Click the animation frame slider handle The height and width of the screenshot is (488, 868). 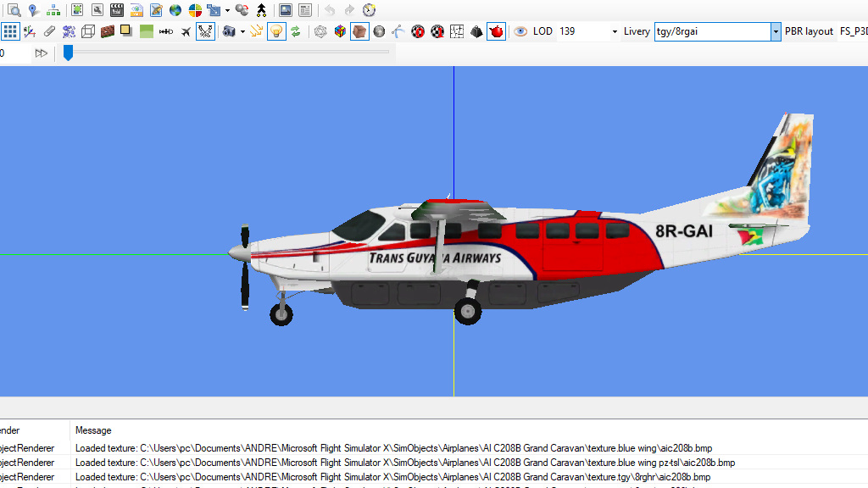[68, 53]
